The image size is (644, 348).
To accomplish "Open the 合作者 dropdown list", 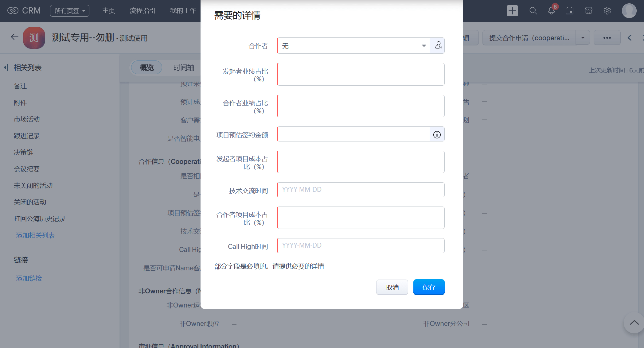I will 424,46.
